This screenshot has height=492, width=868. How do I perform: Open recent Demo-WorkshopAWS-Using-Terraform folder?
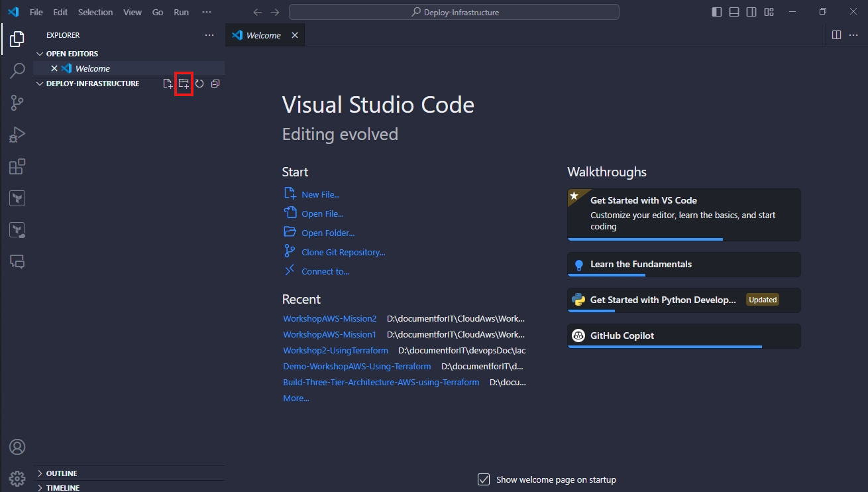point(357,366)
